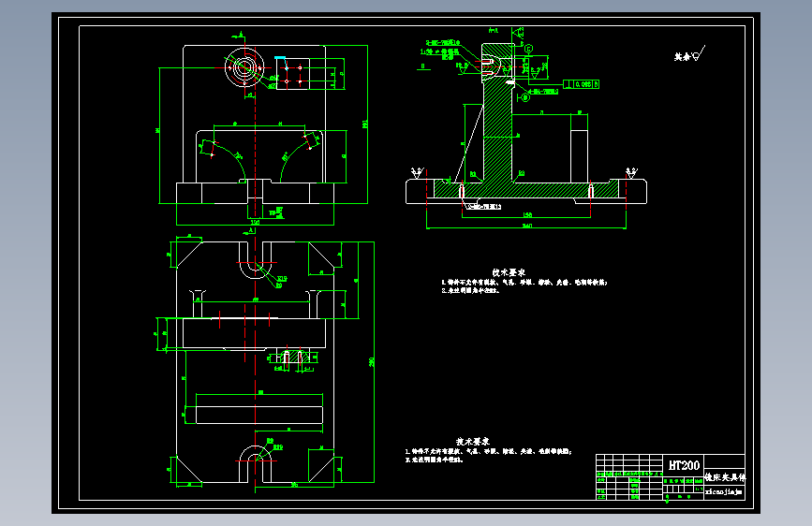812x526 pixels.
Task: Click the B section marker with underline
Action: (x=423, y=66)
